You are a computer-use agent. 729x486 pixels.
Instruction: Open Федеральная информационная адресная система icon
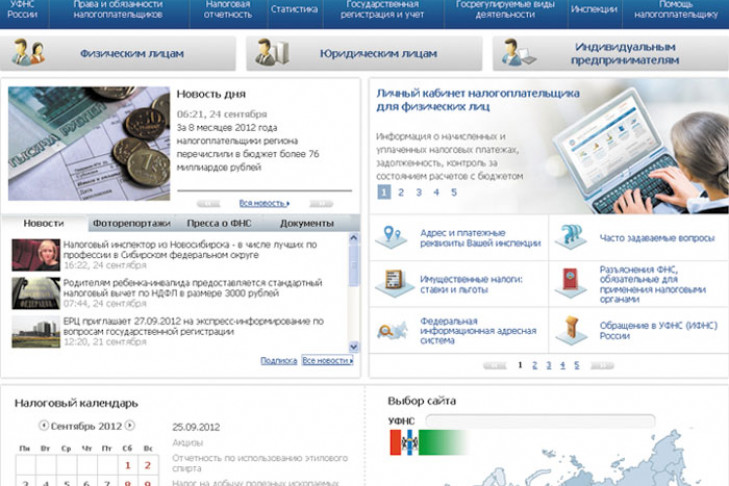[x=392, y=328]
